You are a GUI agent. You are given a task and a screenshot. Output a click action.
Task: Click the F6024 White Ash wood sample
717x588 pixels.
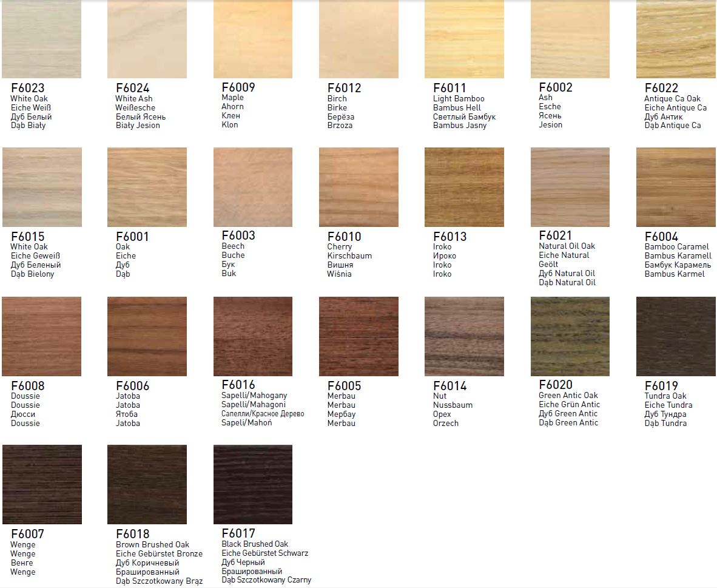147,39
